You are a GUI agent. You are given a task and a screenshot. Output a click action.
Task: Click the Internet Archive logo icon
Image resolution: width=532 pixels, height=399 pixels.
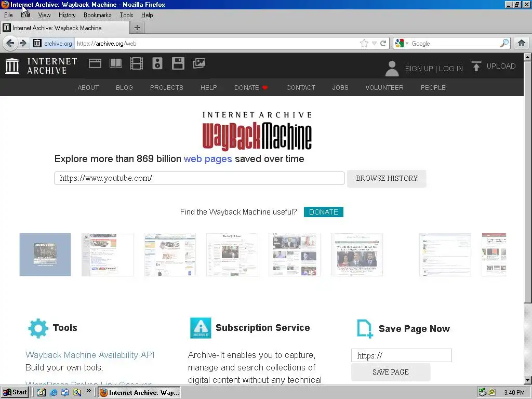(x=12, y=66)
